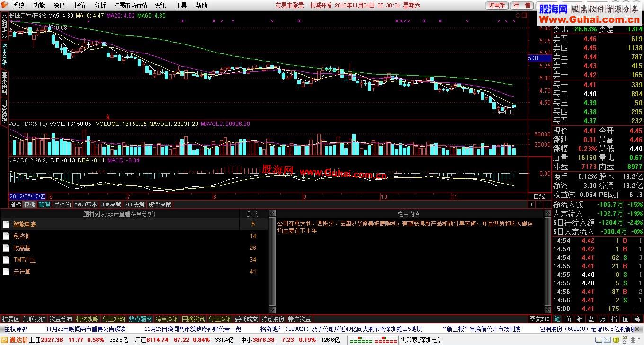Open the 帐户资金 bottom tab
Image resolution: width=644 pixels, height=345 pixels.
tap(299, 319)
